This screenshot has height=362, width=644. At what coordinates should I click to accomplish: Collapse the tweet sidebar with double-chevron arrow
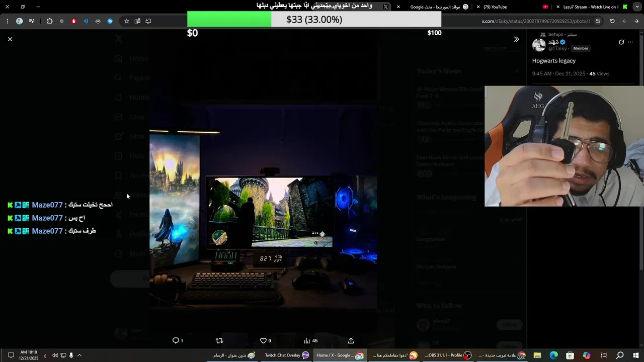(x=516, y=39)
